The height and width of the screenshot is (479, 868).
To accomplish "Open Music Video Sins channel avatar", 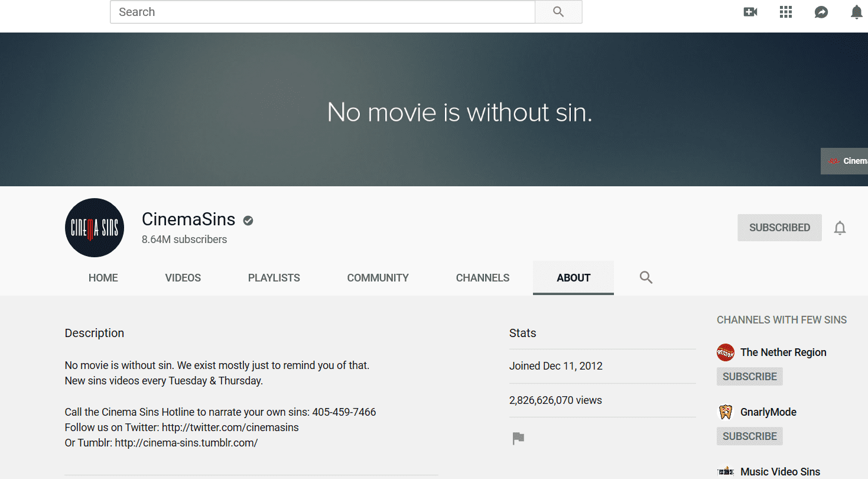I will point(726,471).
